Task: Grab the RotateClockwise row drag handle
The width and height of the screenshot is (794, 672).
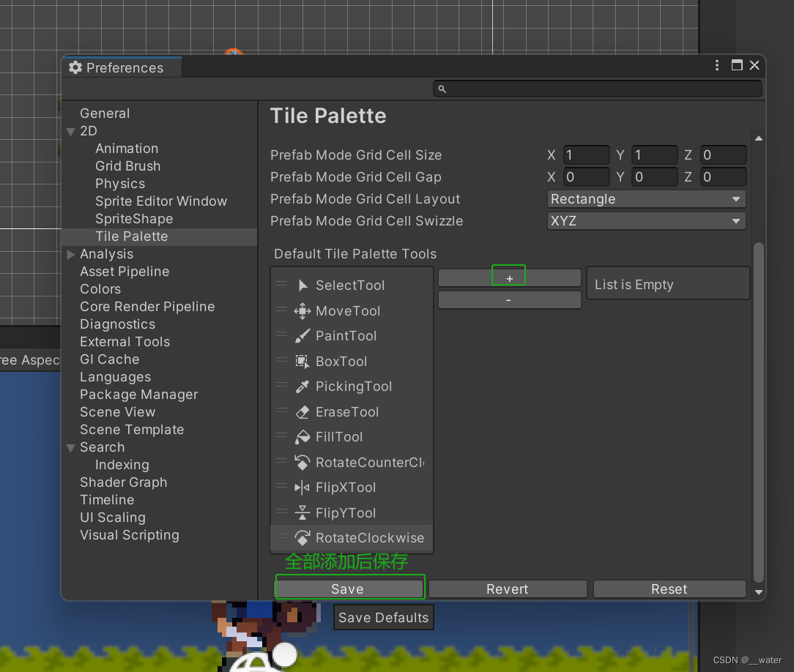Action: (281, 537)
